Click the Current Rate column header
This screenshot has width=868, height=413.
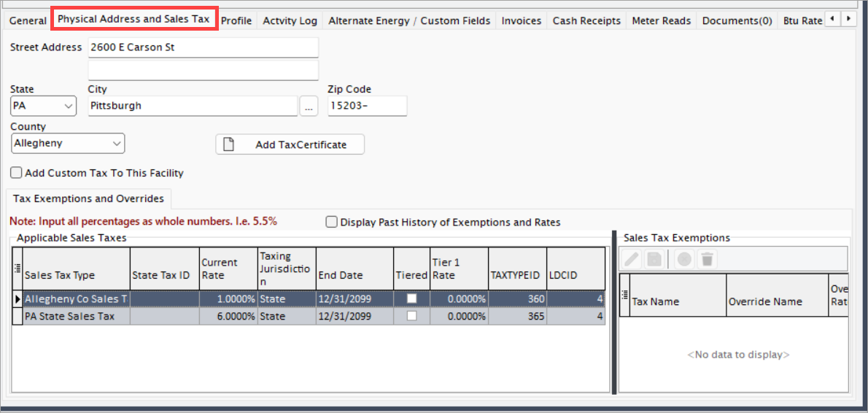coord(228,269)
